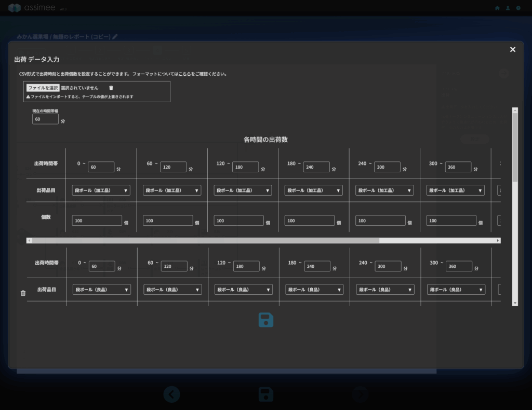Image resolution: width=532 pixels, height=410 pixels.
Task: Click the blue save icon in dialog
Action: coord(266,320)
